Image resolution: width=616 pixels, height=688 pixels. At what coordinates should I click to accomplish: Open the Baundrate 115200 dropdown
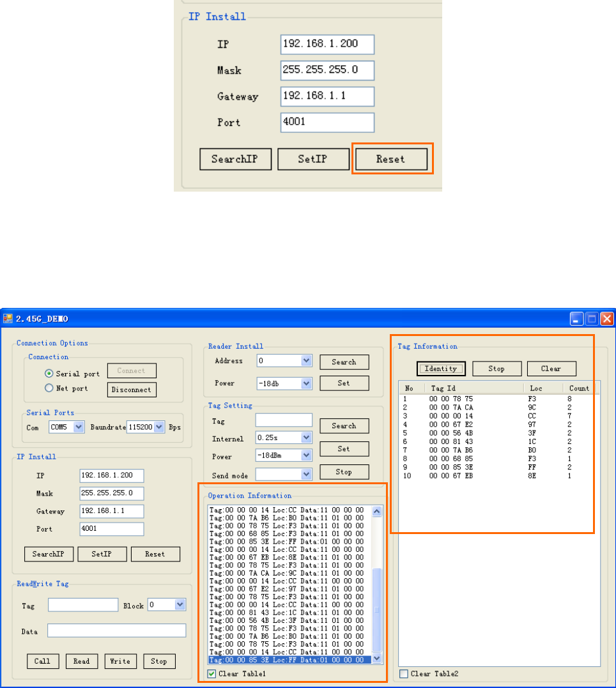pos(159,427)
